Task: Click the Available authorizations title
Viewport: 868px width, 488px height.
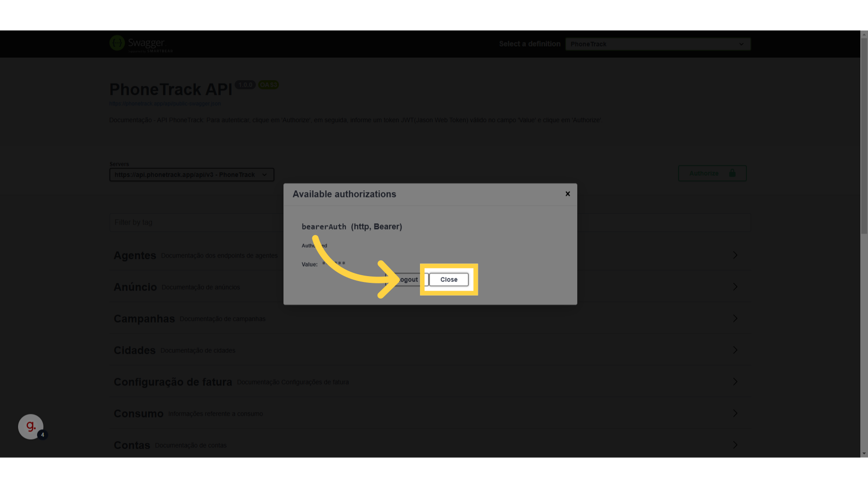Action: 344,194
